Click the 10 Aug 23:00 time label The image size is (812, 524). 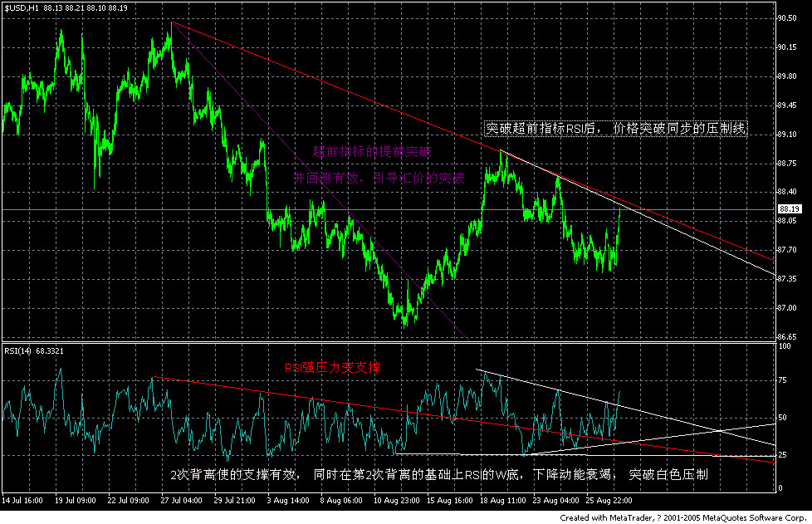coord(397,501)
